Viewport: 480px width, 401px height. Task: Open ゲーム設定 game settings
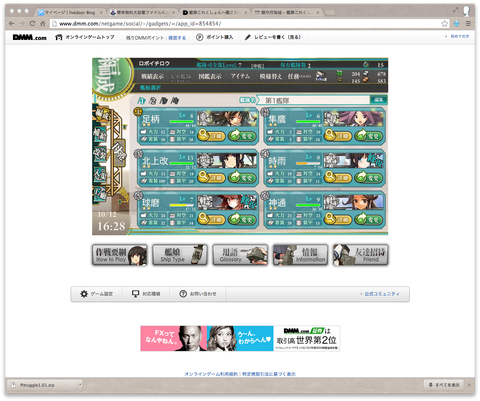point(97,294)
